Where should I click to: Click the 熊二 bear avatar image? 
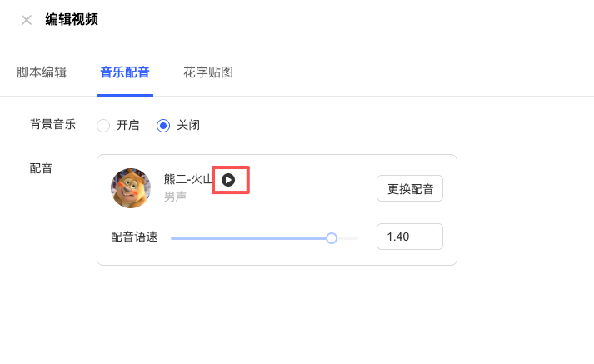131,188
